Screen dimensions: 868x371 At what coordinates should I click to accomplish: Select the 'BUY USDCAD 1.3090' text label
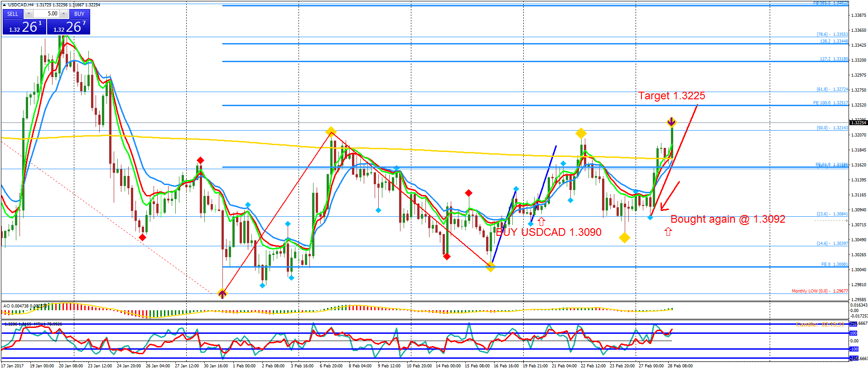click(x=549, y=232)
